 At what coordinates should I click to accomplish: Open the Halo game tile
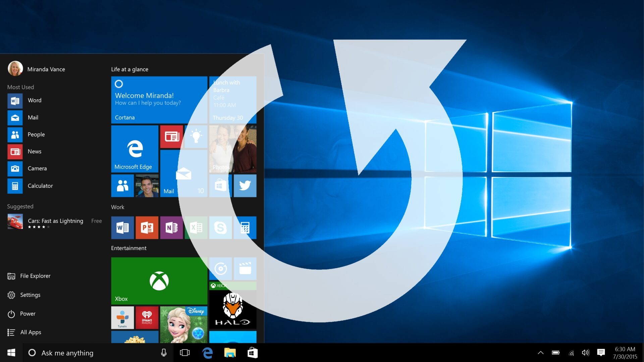(x=233, y=305)
